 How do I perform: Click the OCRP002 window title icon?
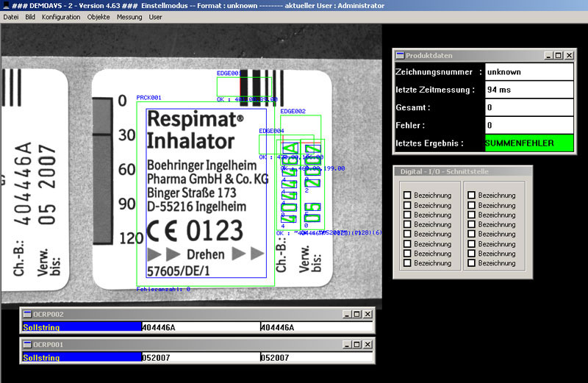click(x=27, y=314)
